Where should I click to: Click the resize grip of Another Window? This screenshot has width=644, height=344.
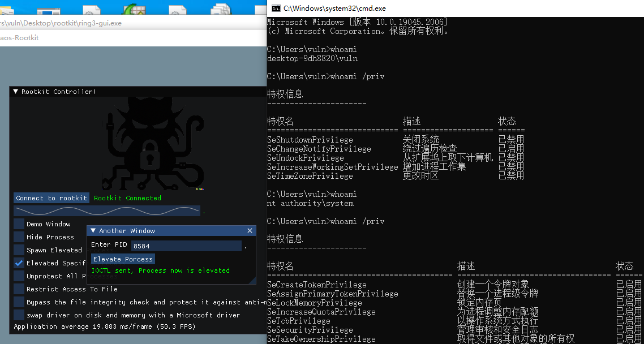point(252,281)
